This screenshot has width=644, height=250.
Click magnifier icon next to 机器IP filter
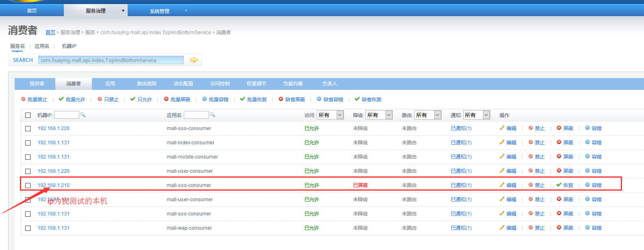pyautogui.click(x=83, y=115)
